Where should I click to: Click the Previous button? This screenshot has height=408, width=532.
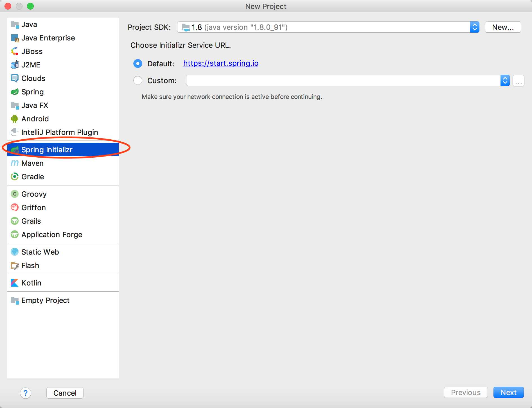(x=466, y=393)
